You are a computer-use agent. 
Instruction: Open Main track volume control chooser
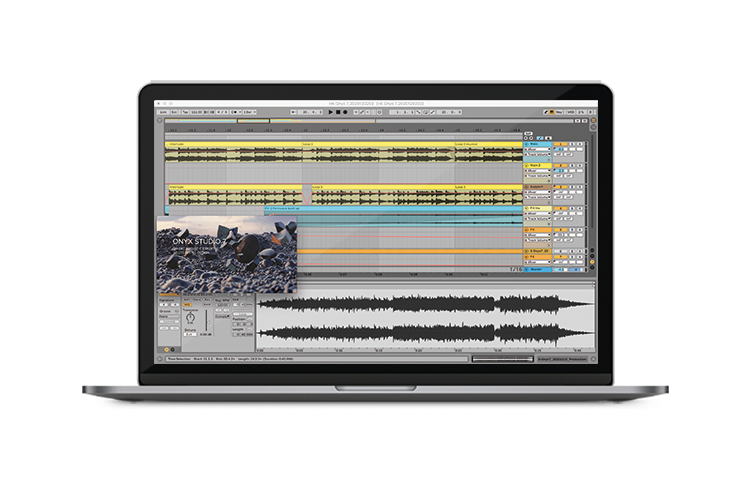[x=538, y=155]
